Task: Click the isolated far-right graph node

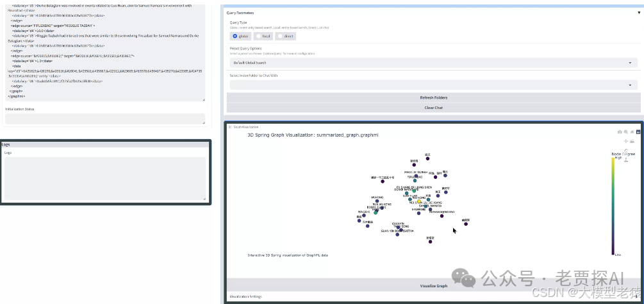Action: (465, 224)
